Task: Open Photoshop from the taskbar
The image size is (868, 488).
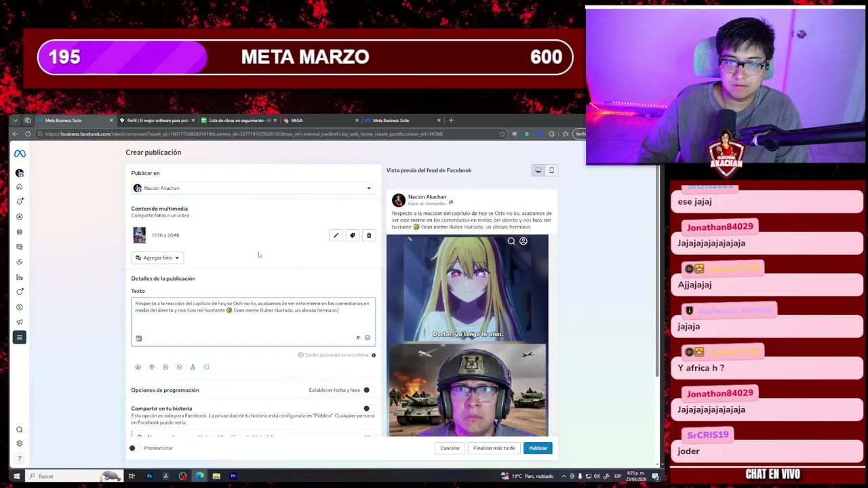Action: (x=149, y=476)
